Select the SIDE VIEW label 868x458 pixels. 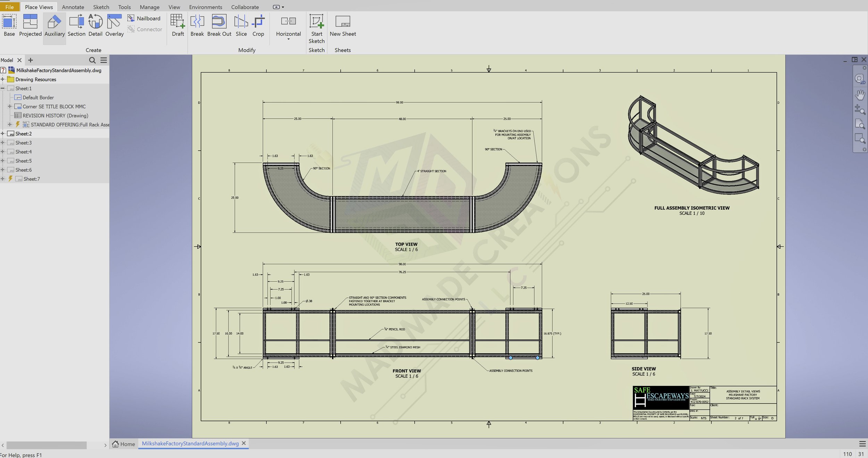[644, 369]
